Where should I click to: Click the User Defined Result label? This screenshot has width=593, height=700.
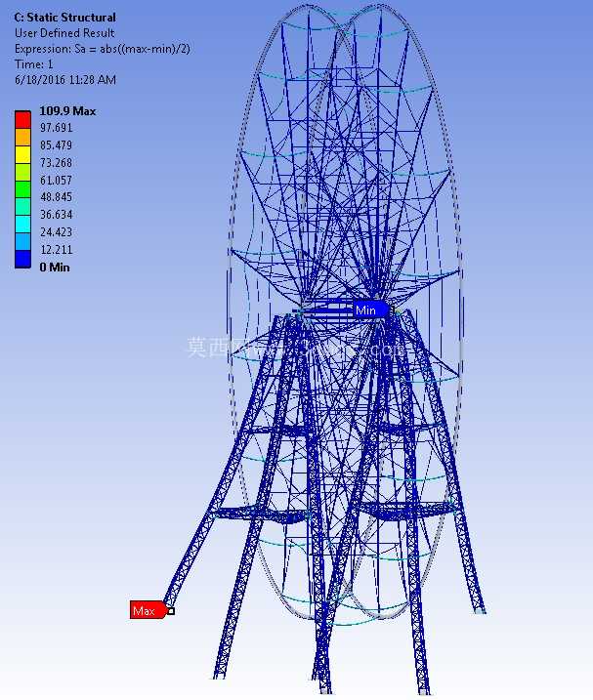point(64,33)
